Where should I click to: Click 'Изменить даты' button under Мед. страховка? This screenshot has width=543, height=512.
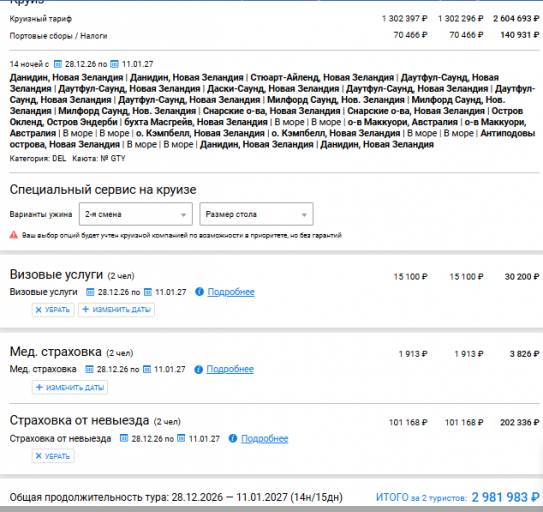coord(70,387)
